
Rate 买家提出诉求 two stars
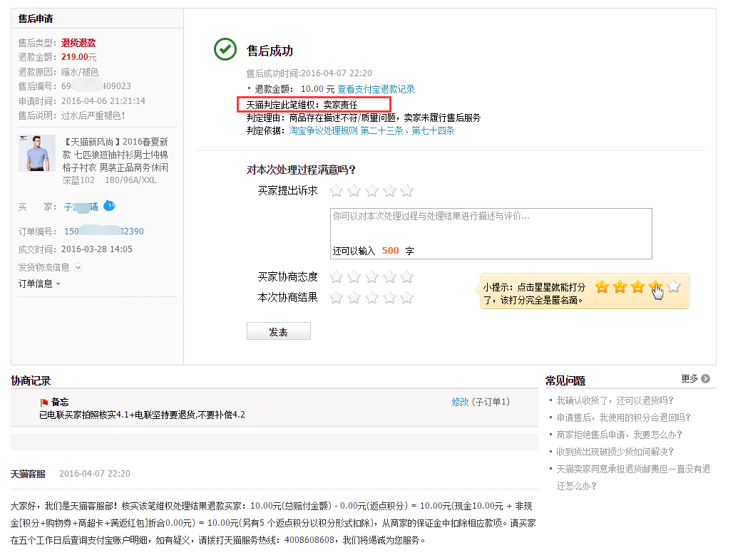pos(354,190)
